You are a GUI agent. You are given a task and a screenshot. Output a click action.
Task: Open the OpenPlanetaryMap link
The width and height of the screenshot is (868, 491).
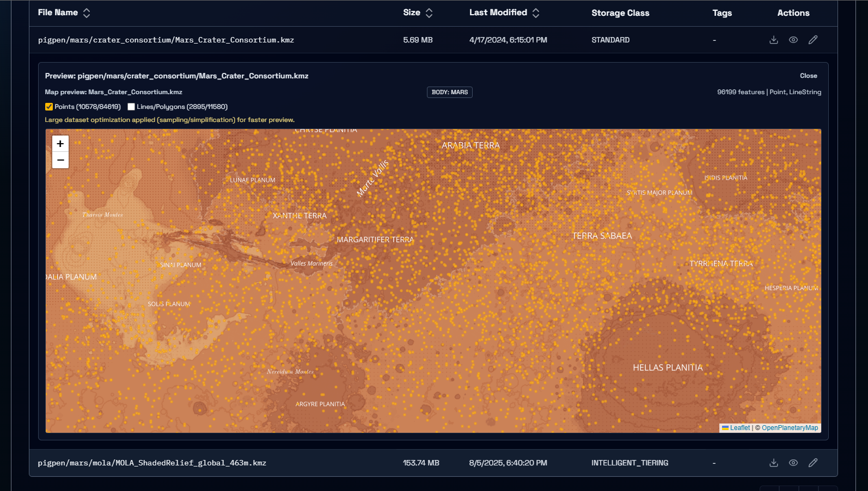(790, 428)
